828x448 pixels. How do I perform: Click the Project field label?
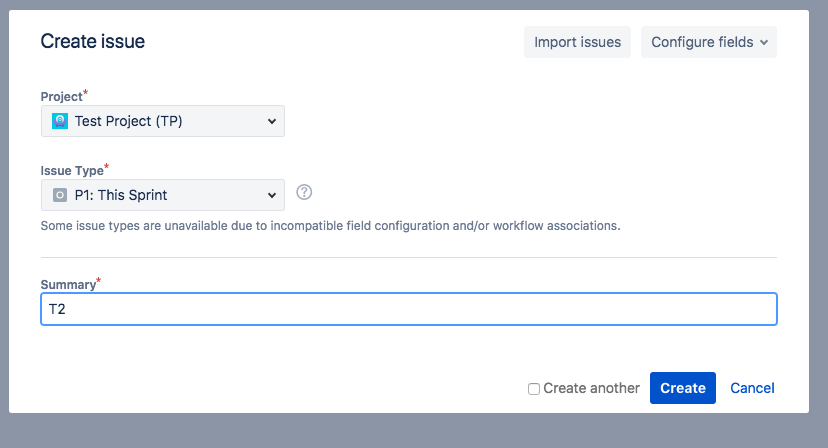[62, 97]
